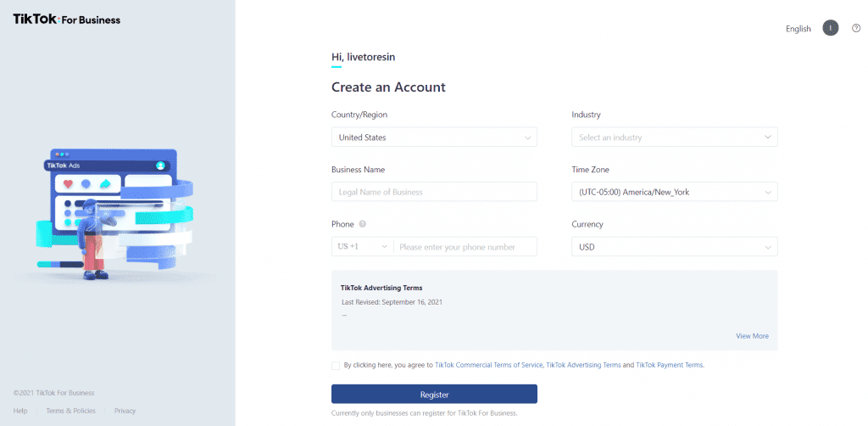Open the Country/Region dropdown
868x426 pixels.
434,137
